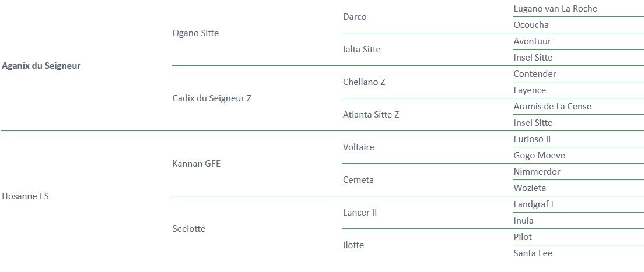The height and width of the screenshot is (272, 644).
Task: Click the Cemeta entry
Action: point(358,180)
